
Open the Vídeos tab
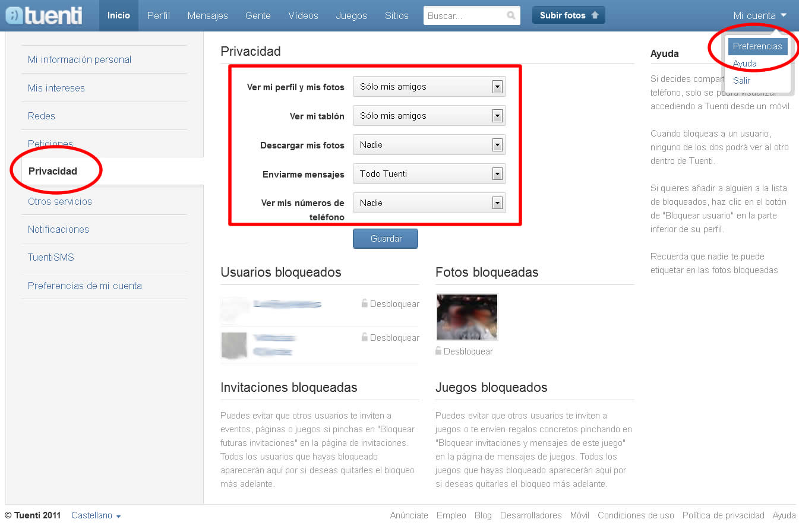(304, 15)
